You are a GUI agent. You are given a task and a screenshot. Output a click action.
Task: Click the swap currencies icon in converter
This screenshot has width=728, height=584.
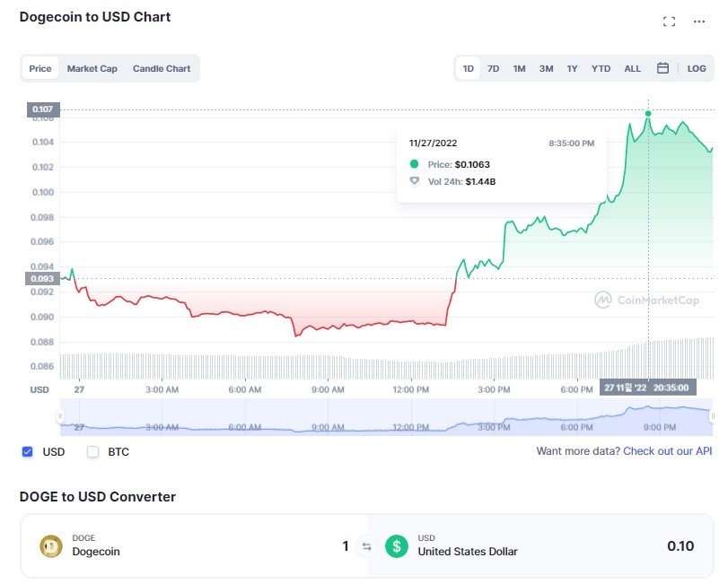(367, 546)
